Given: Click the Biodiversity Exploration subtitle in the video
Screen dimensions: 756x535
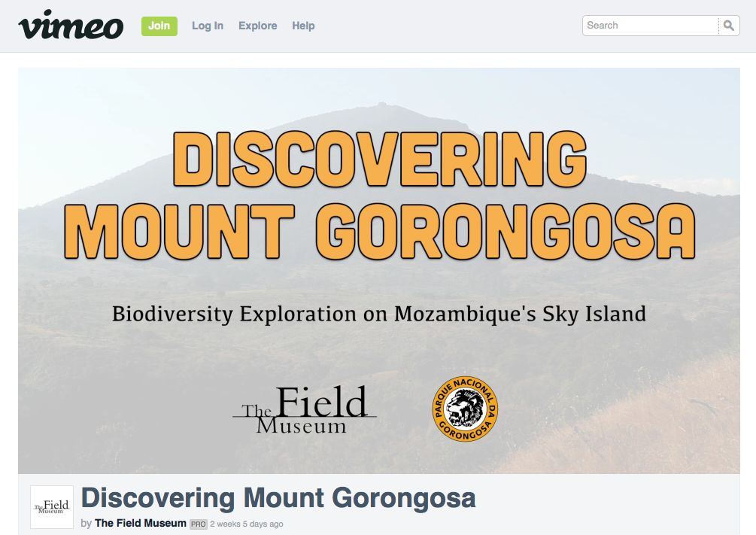Looking at the screenshot, I should pyautogui.click(x=379, y=314).
